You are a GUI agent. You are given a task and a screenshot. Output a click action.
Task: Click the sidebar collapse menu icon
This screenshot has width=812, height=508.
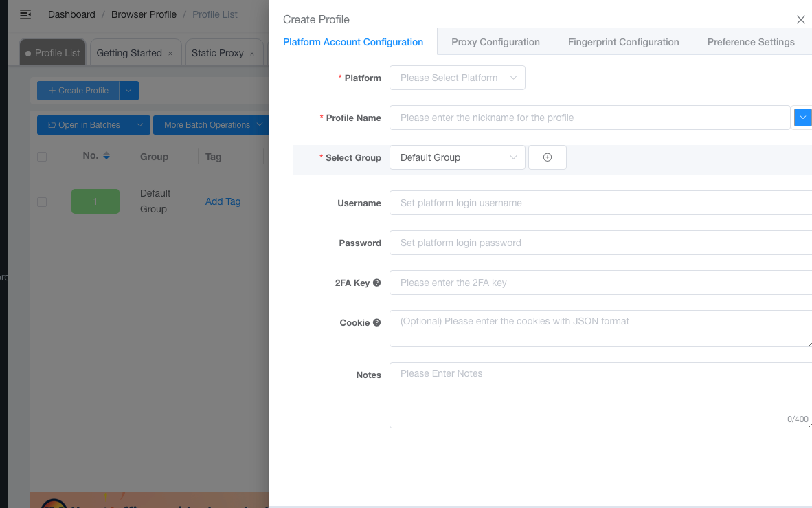25,14
